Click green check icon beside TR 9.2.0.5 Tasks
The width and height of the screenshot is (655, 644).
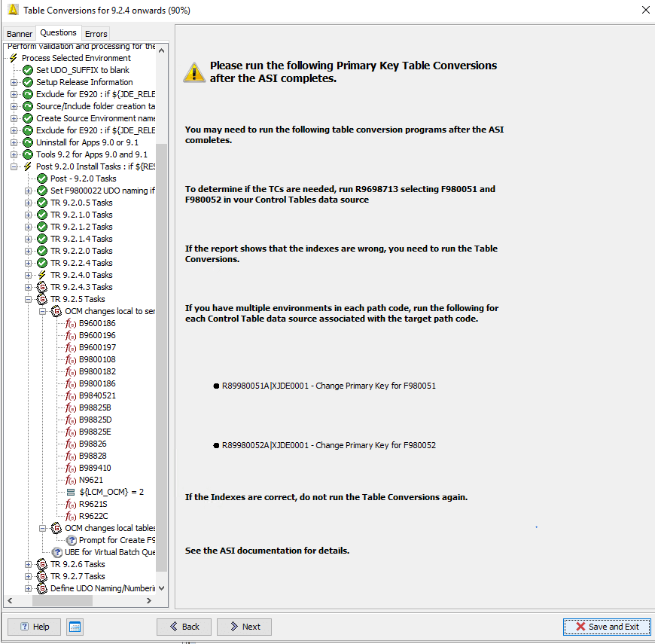coord(41,203)
